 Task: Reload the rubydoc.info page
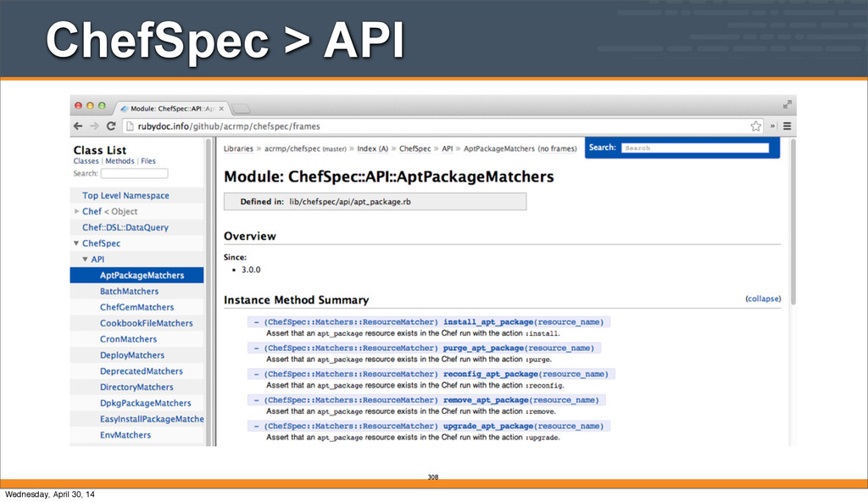tap(110, 126)
